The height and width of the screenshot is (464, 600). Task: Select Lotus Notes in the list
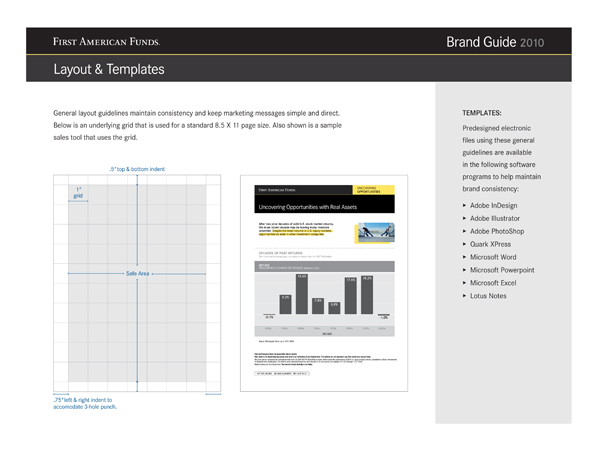[488, 296]
